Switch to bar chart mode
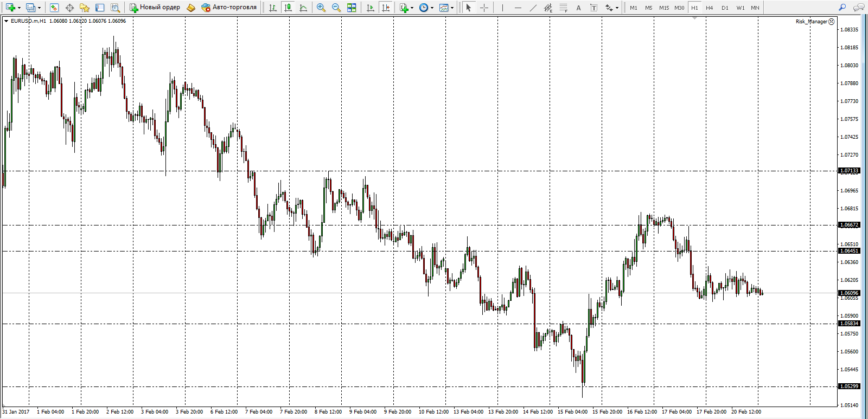 [x=273, y=8]
